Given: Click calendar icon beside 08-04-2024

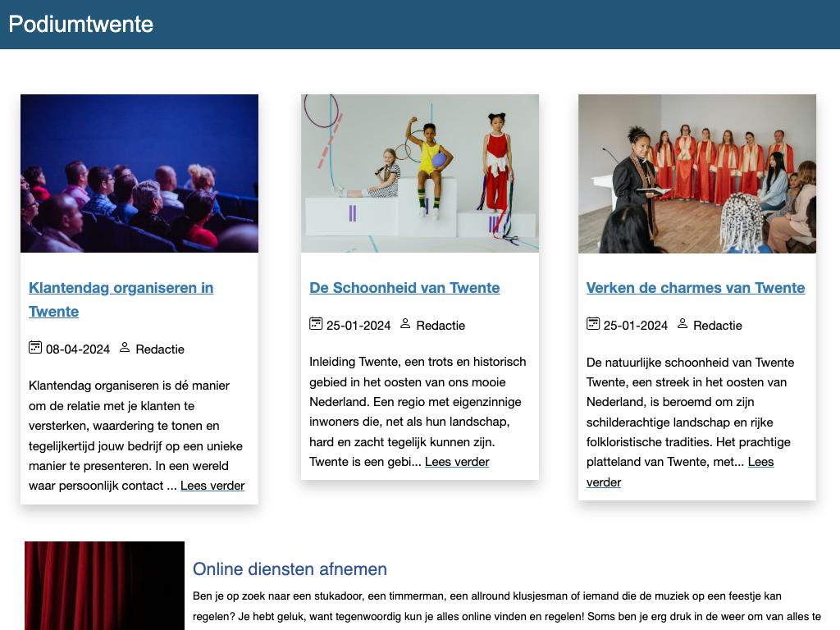Looking at the screenshot, I should pos(35,348).
